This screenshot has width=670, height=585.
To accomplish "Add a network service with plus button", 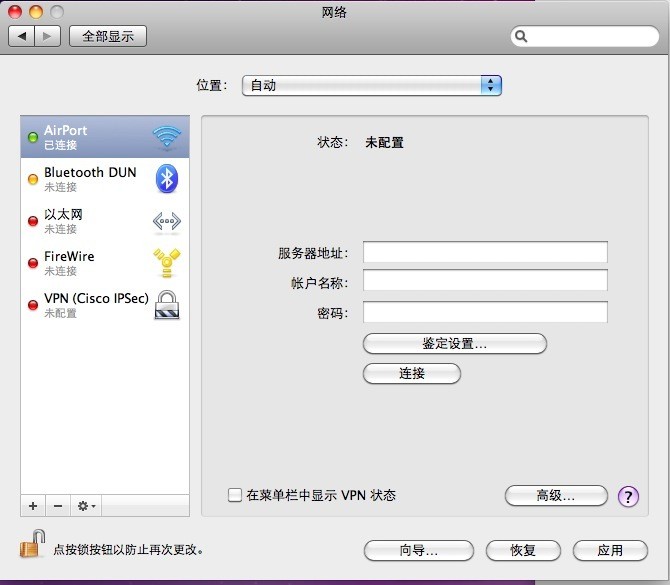I will coord(33,506).
